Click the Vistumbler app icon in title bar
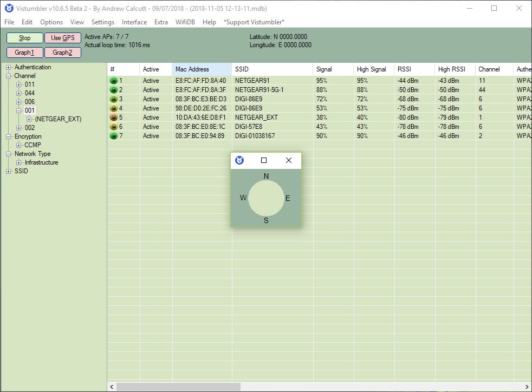Screen dimensions: 532x392 (9, 8)
